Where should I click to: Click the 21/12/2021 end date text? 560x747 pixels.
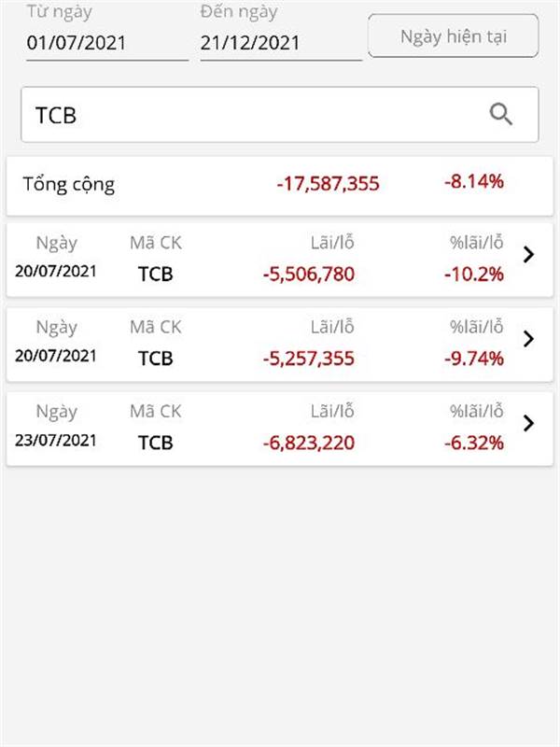coord(250,43)
